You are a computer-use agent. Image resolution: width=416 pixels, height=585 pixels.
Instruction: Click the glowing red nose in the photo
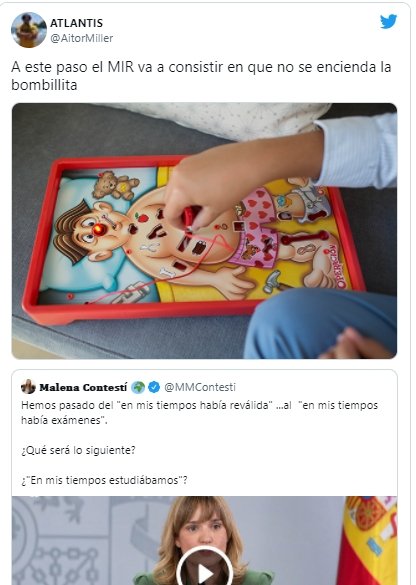click(x=99, y=229)
